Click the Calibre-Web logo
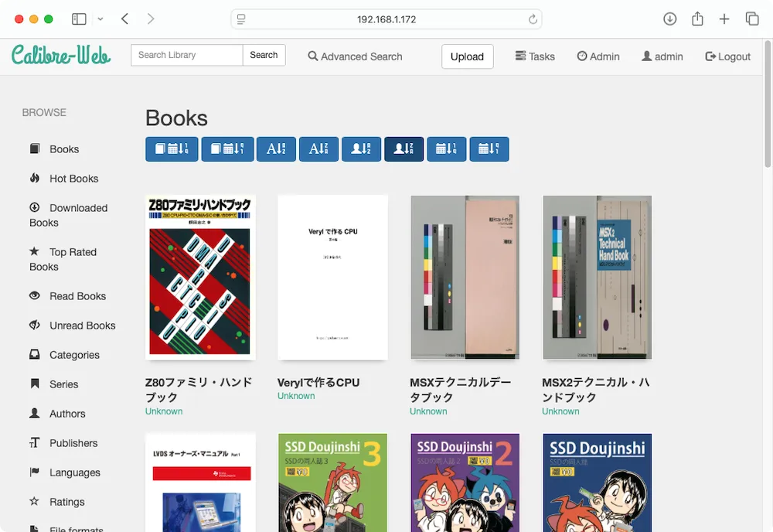The height and width of the screenshot is (532, 773). coord(61,55)
